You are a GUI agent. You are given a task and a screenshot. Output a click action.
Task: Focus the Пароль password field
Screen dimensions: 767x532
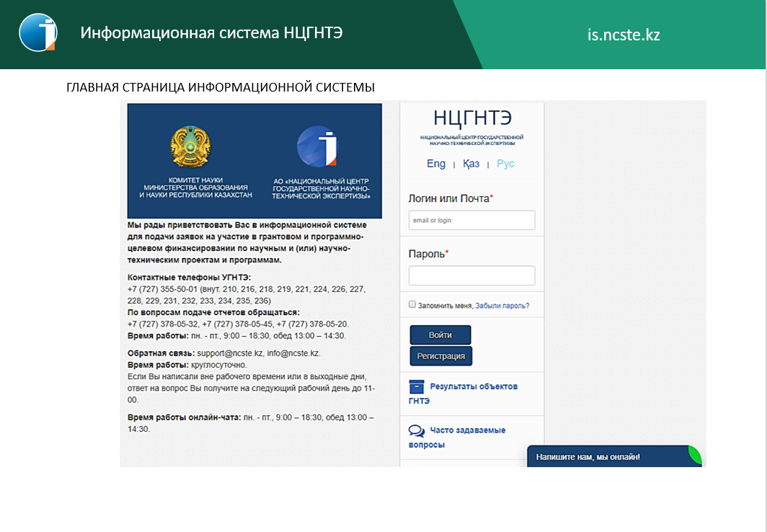(471, 275)
